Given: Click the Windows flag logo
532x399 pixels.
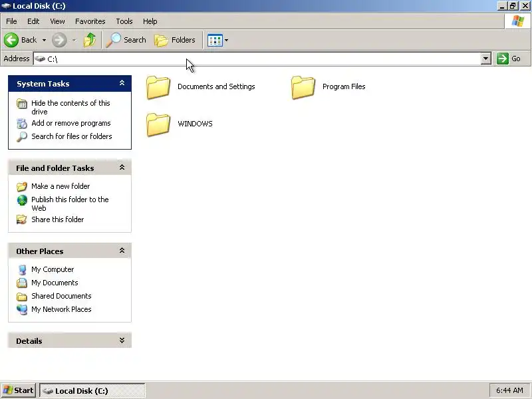Looking at the screenshot, I should tap(518, 21).
